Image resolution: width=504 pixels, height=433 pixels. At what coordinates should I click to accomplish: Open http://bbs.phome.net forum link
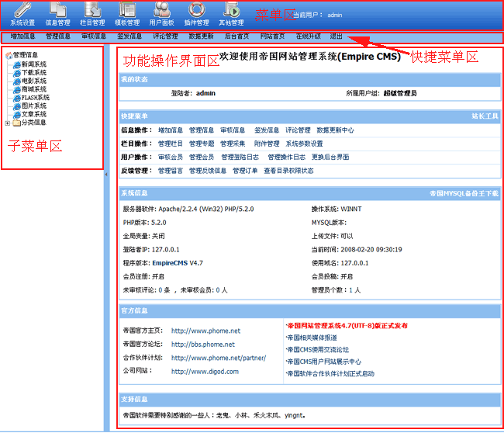(x=203, y=345)
